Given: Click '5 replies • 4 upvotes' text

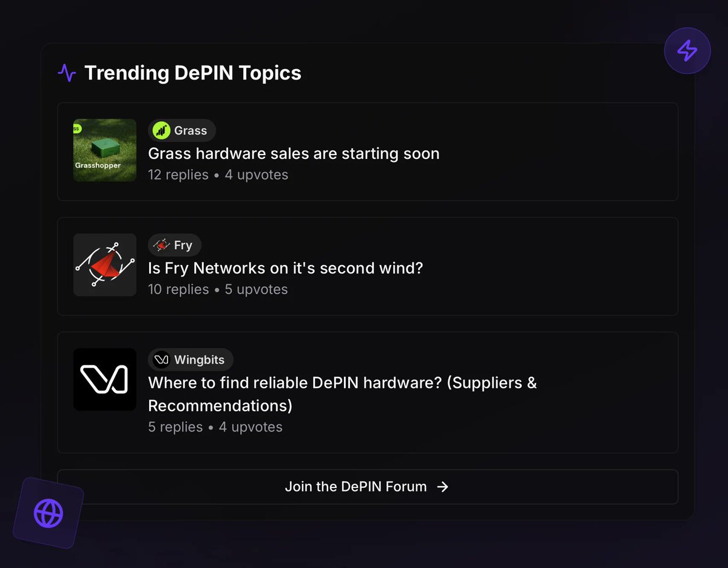Looking at the screenshot, I should 215,427.
